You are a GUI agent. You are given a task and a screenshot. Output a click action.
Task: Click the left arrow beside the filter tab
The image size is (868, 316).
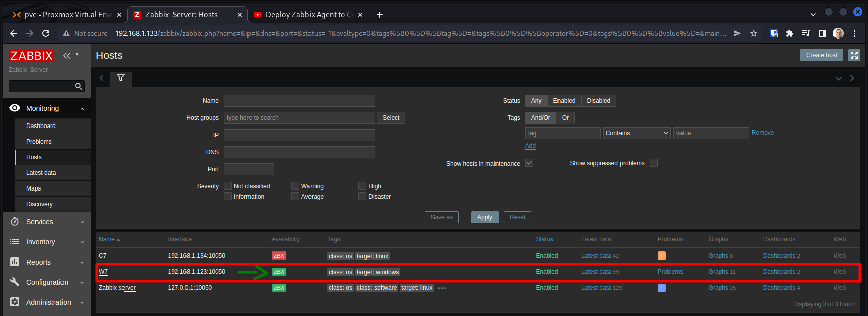pyautogui.click(x=102, y=78)
